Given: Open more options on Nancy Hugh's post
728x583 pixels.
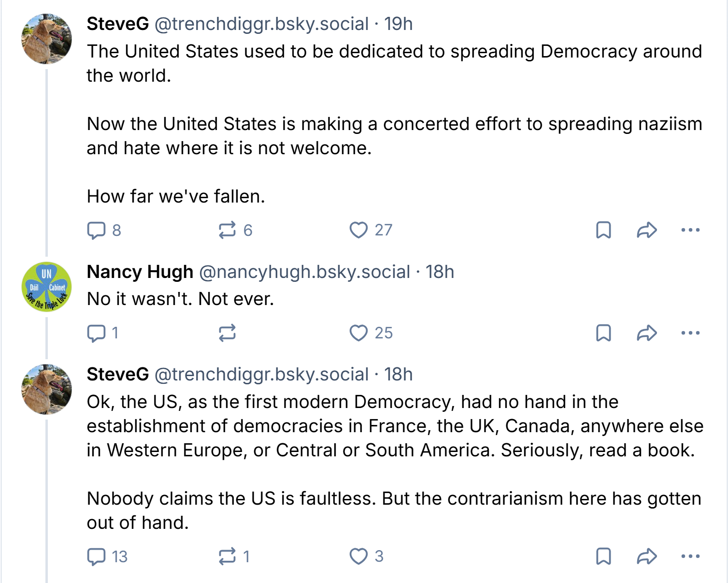Looking at the screenshot, I should [690, 333].
